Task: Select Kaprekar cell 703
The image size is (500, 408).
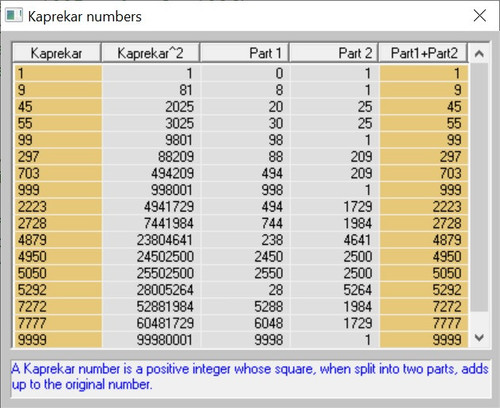Action: (58, 173)
